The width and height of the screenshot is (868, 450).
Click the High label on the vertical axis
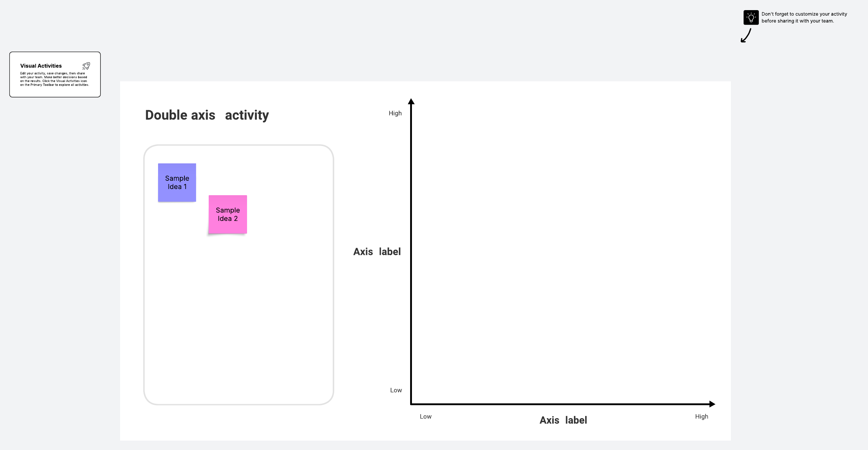click(x=395, y=113)
